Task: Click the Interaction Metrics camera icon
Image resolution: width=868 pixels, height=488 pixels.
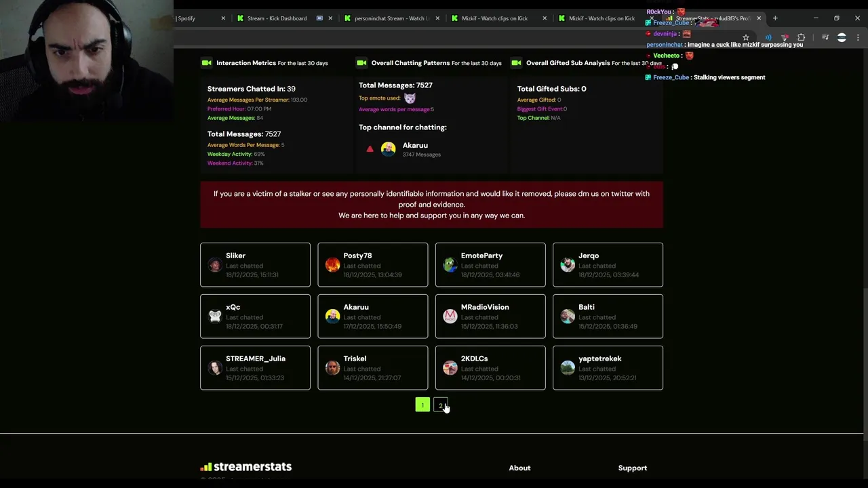Action: [206, 63]
